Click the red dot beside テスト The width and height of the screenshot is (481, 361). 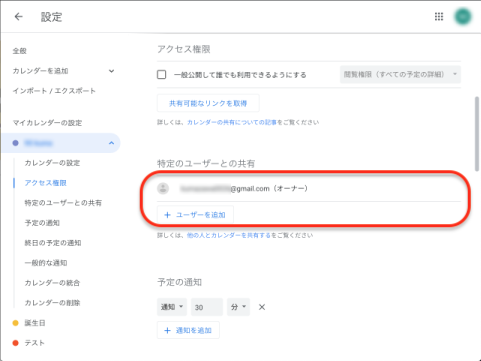coord(15,343)
